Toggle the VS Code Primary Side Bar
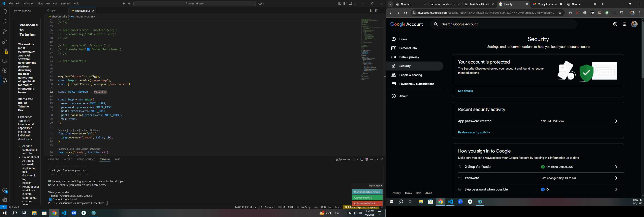This screenshot has width=644, height=217. coord(345,3)
